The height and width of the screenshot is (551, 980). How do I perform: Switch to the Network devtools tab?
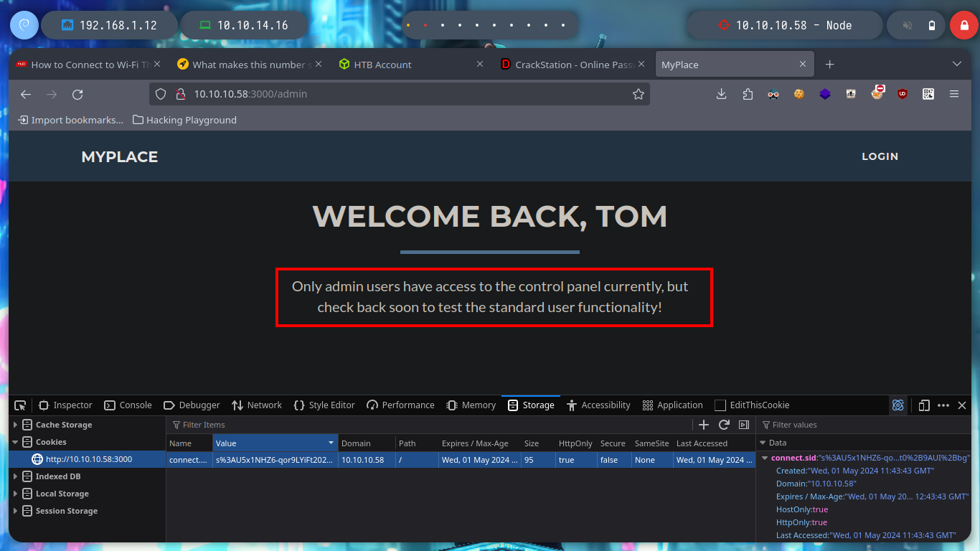257,405
